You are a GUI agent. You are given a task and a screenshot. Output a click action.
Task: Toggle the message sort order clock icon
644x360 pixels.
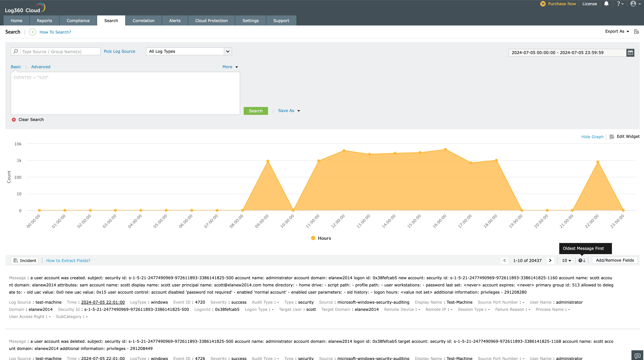[x=582, y=260]
